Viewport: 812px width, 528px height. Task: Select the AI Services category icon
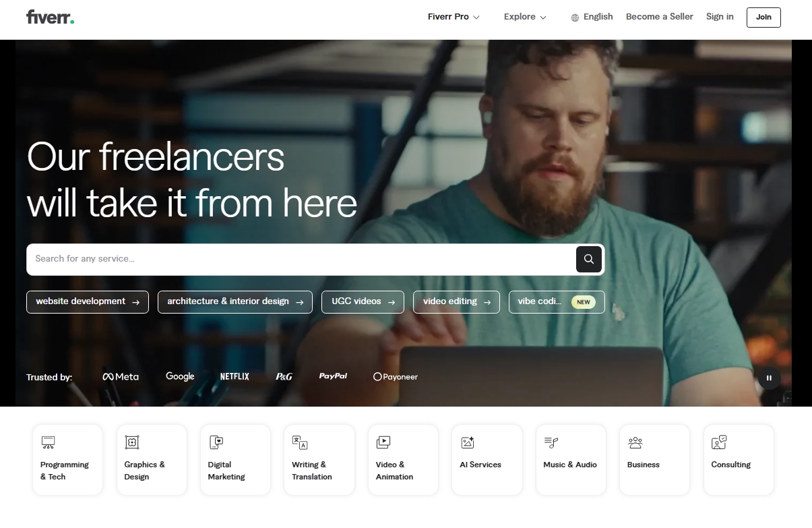click(468, 442)
